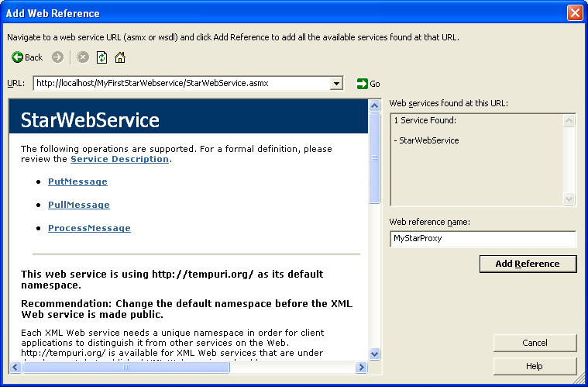588x387 pixels.
Task: Edit the Web reference name field
Action: click(x=483, y=239)
